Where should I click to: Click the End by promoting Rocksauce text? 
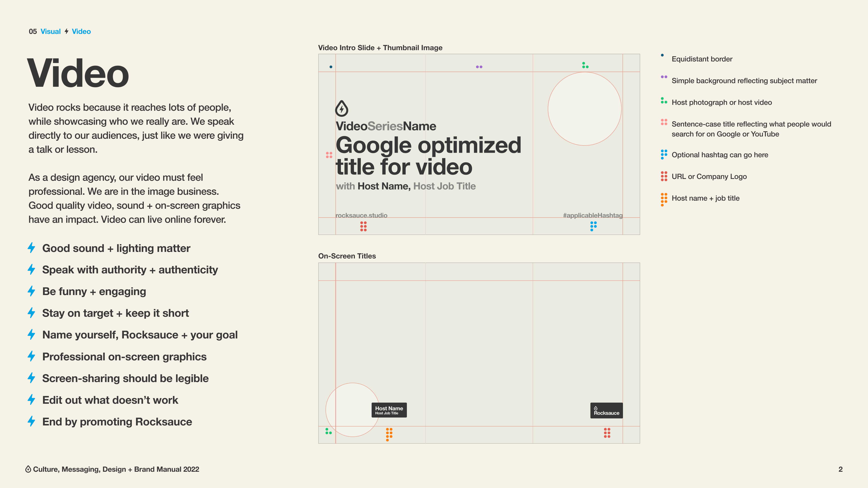pyautogui.click(x=117, y=422)
